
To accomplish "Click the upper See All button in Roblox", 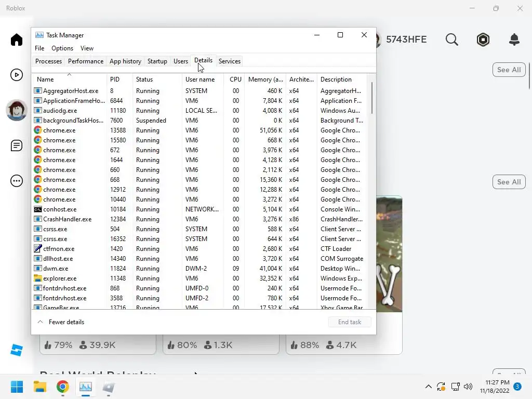I will tap(509, 70).
